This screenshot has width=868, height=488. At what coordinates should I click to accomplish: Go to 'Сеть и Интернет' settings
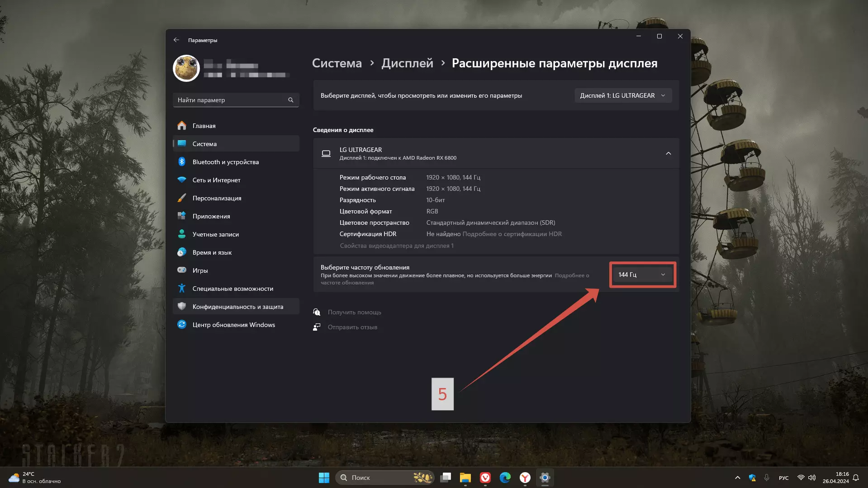(x=236, y=180)
